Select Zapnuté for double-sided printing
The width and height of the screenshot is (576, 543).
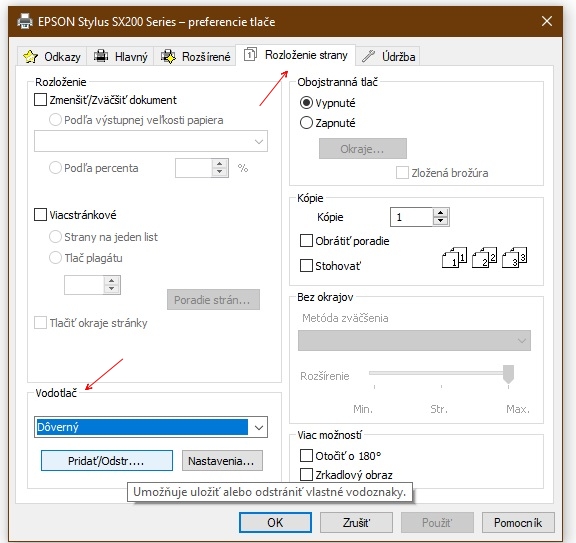306,123
